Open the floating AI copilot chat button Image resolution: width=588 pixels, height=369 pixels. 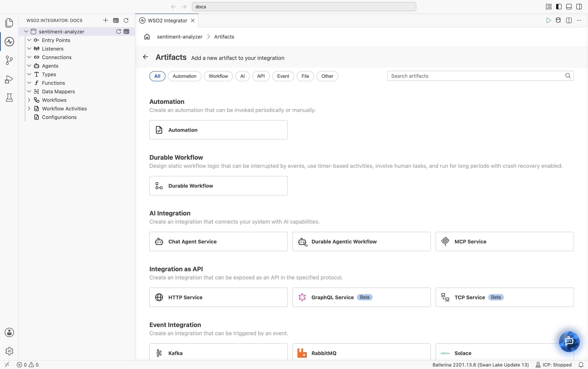point(569,341)
